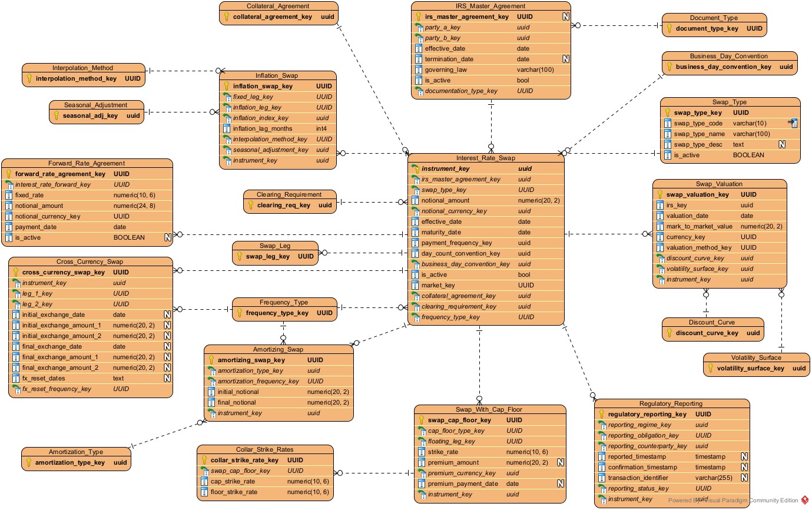Select the Amortization_Type entity header
Image resolution: width=812 pixels, height=510 pixels.
[75, 452]
